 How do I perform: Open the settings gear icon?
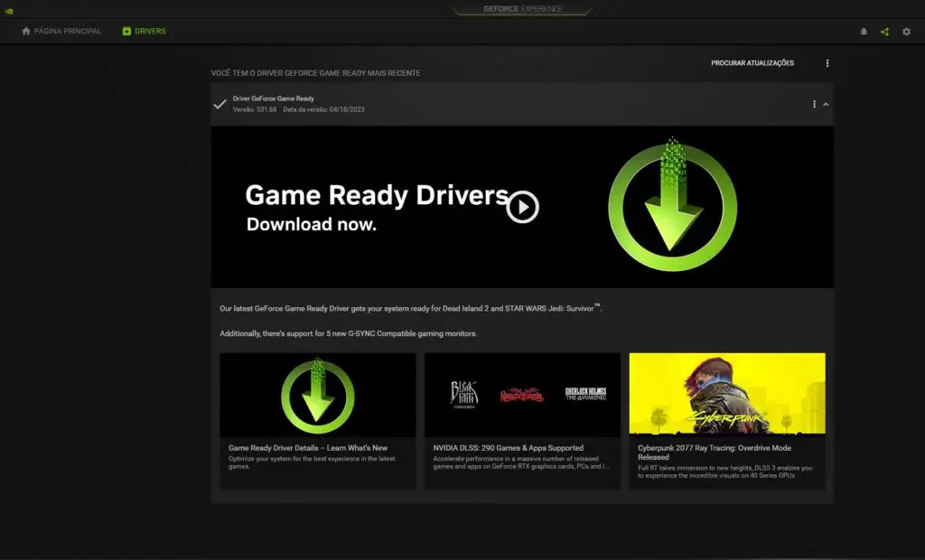906,32
